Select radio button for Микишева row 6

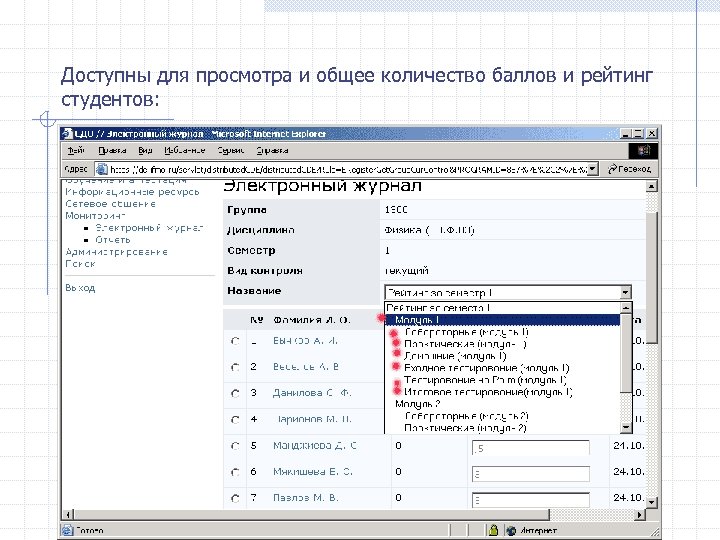tap(236, 472)
